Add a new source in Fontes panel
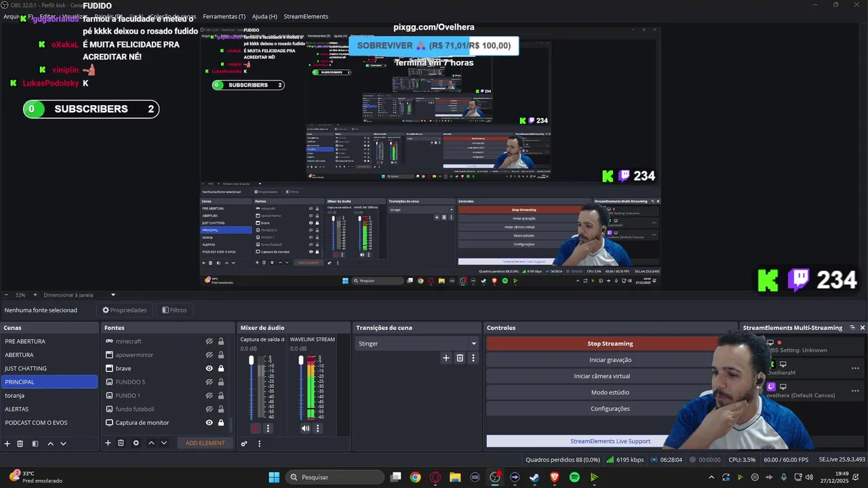Screen dimensions: 868x488 point(108,443)
